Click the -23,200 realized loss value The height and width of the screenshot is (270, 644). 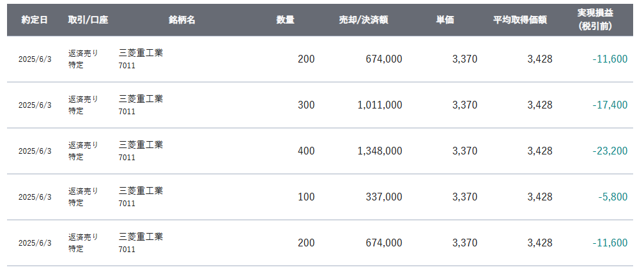(x=610, y=151)
